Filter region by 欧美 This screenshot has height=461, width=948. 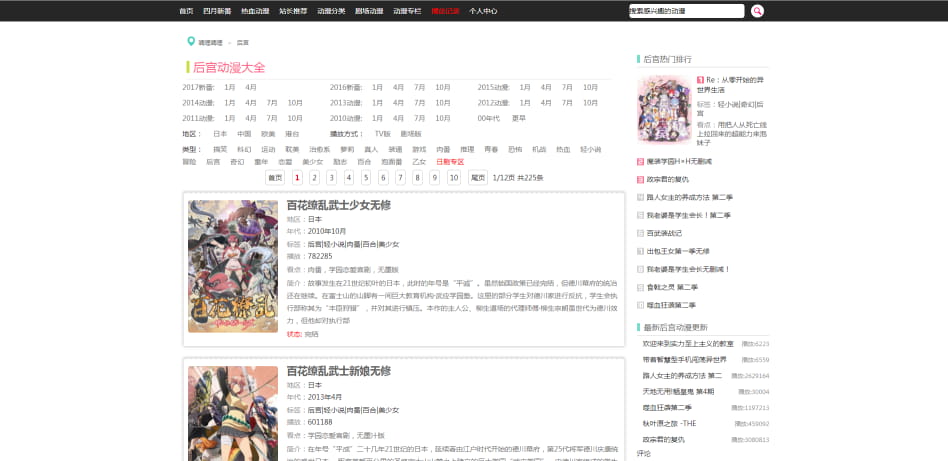click(268, 134)
